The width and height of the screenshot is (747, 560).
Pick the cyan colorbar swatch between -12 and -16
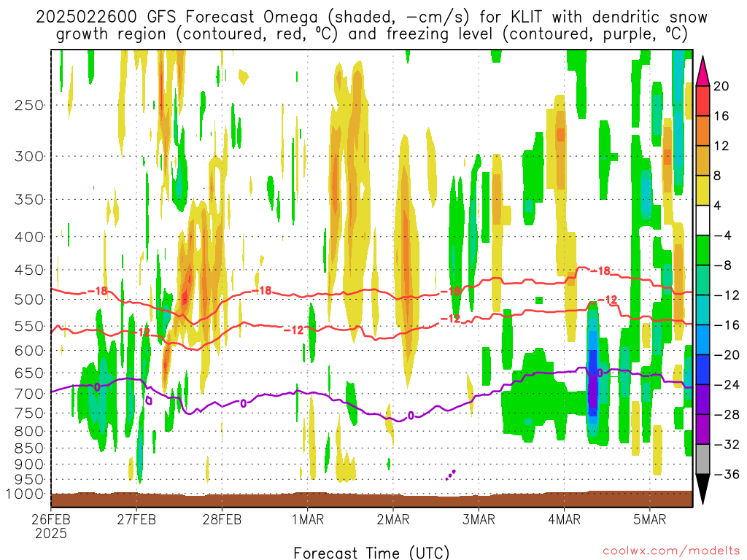point(703,310)
